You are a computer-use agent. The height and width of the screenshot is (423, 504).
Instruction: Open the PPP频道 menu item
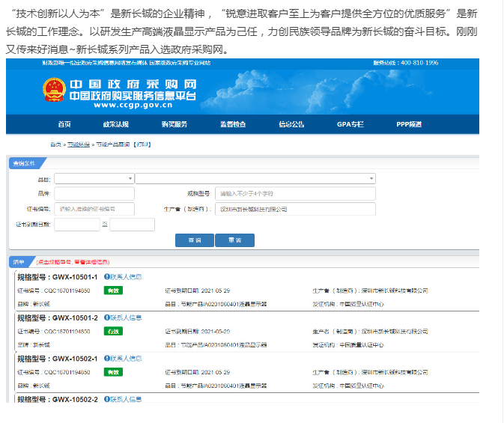pyautogui.click(x=409, y=124)
